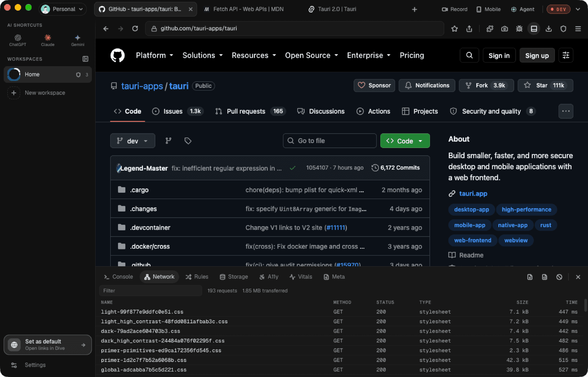
Task: Click the Sign up button
Action: tap(537, 56)
